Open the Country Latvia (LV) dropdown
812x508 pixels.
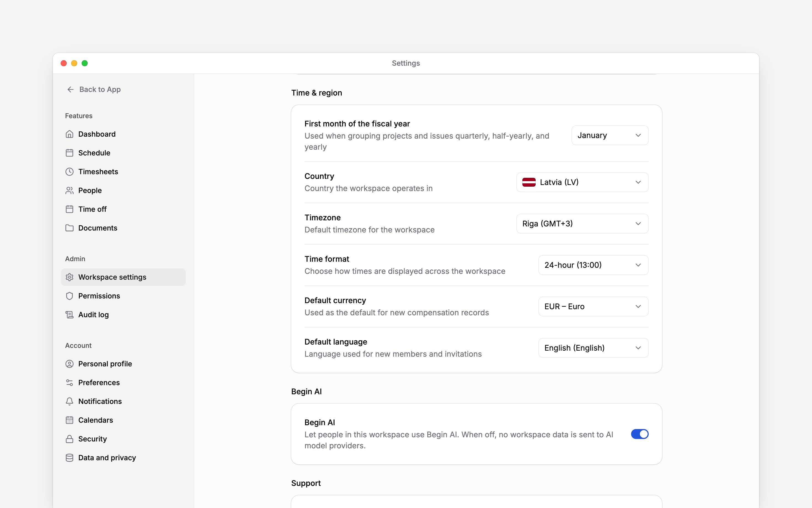[x=582, y=182]
